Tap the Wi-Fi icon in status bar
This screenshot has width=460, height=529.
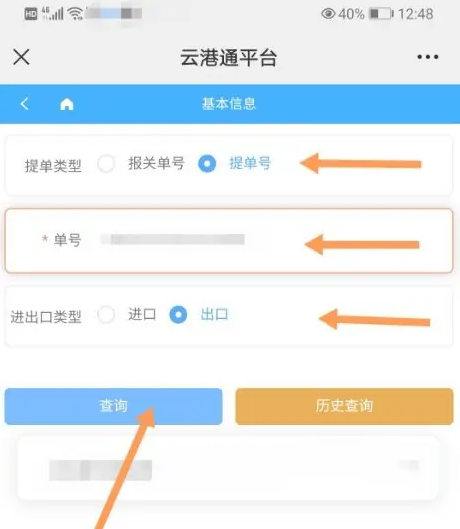tap(75, 14)
